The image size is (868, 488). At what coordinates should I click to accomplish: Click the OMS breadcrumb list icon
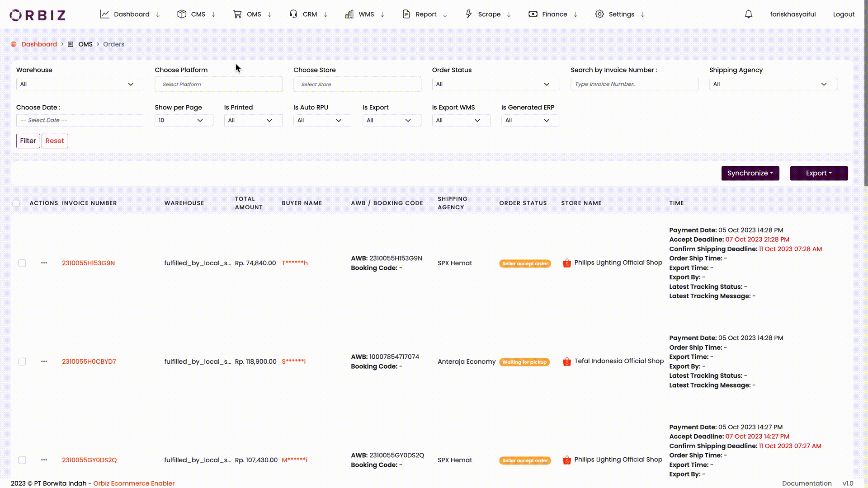point(71,44)
